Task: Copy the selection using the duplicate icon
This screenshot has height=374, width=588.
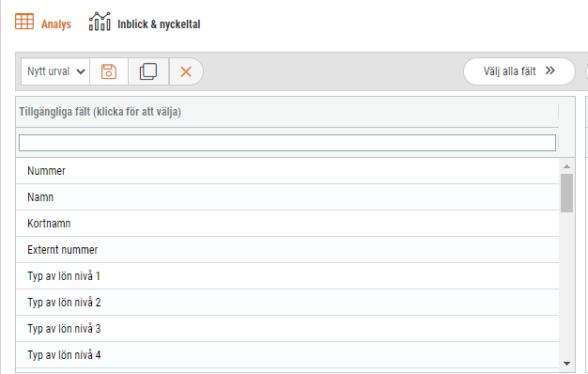Action: coord(148,71)
